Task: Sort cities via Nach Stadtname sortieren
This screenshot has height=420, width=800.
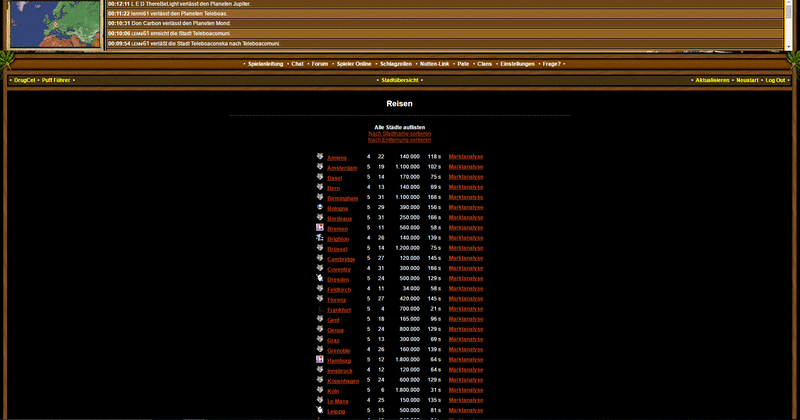Action: coord(399,134)
